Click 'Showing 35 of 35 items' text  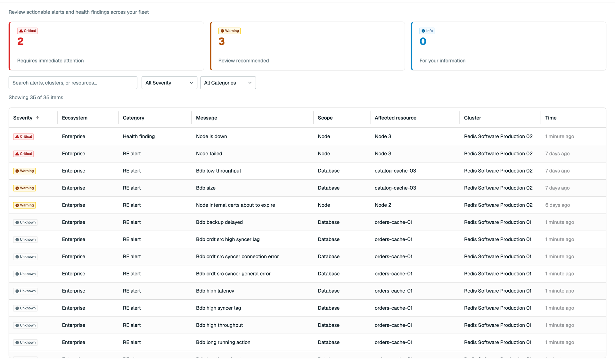36,97
